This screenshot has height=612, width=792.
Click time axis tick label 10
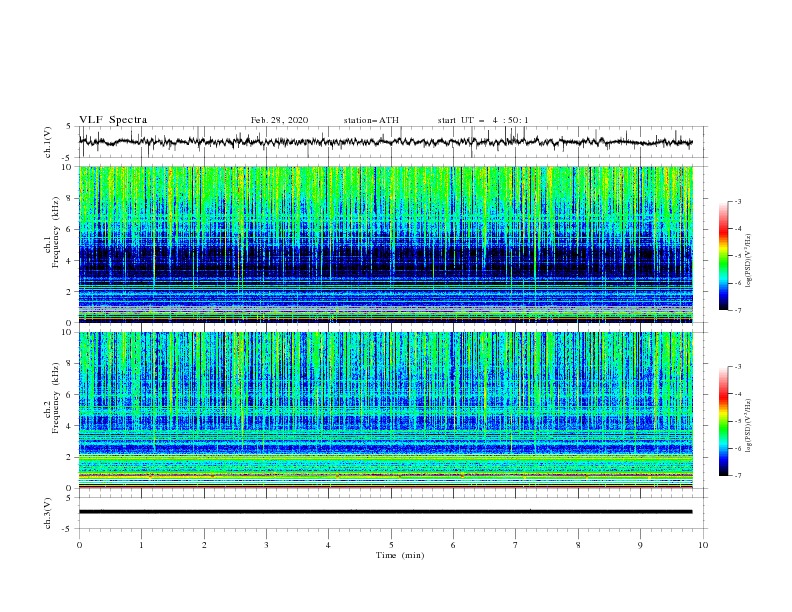point(703,545)
